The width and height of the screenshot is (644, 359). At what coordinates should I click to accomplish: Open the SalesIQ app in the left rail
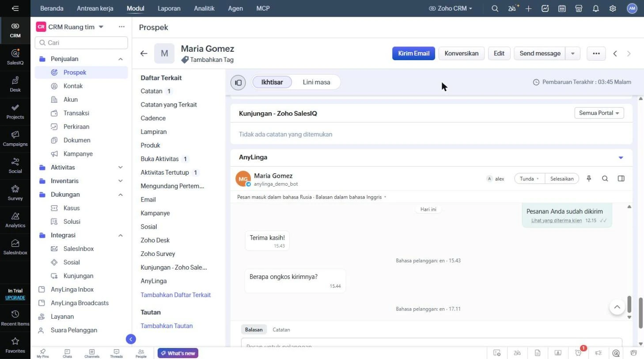coord(15,57)
